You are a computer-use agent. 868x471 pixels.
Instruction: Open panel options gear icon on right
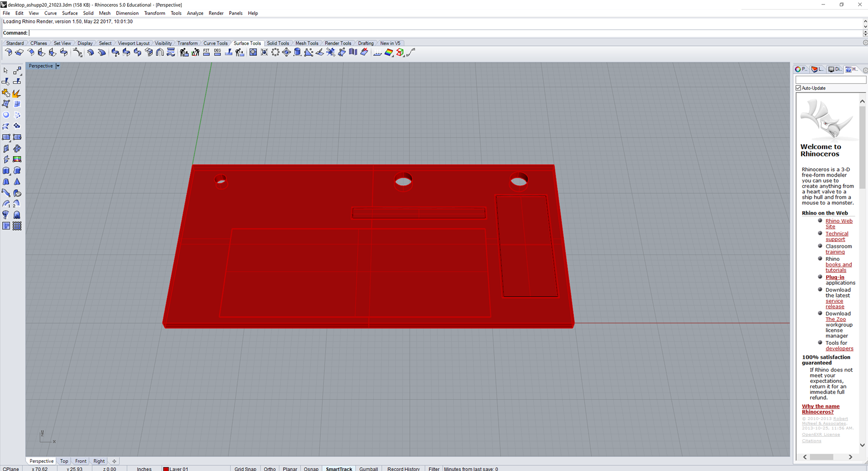(865, 70)
